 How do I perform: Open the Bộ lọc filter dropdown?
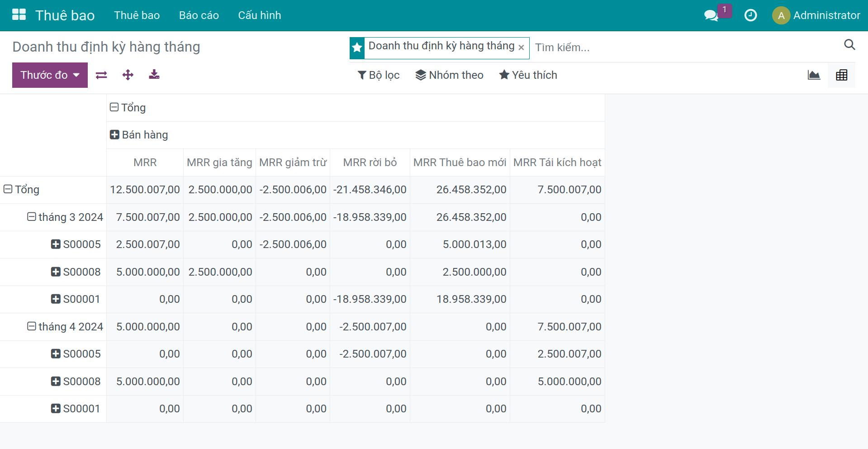click(x=379, y=75)
